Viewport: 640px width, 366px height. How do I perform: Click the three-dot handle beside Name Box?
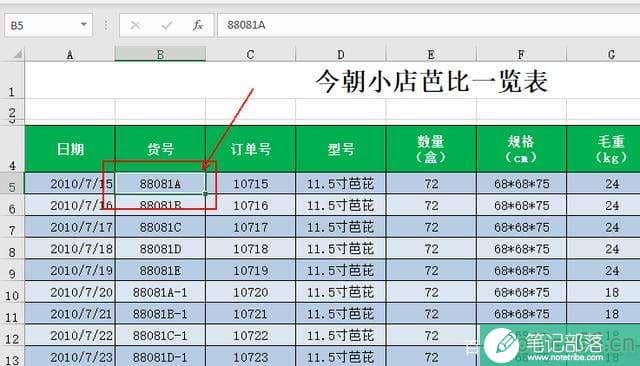pos(106,25)
